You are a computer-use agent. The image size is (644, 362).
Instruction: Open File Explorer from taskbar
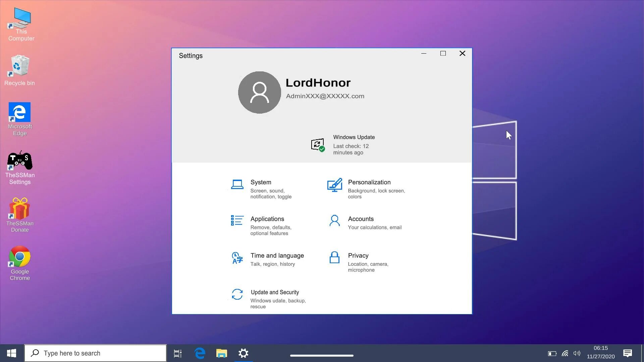[x=221, y=353]
